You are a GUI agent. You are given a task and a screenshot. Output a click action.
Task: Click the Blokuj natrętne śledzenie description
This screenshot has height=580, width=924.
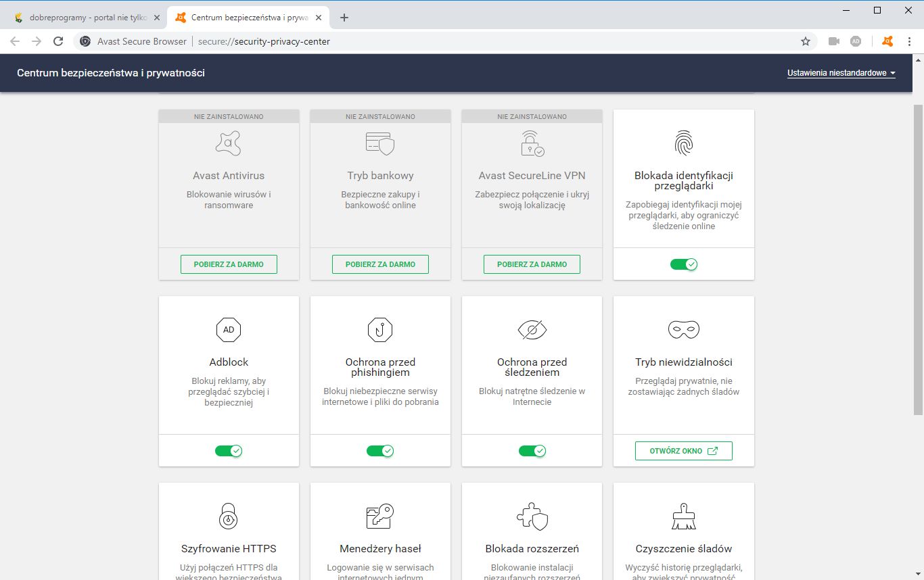532,397
